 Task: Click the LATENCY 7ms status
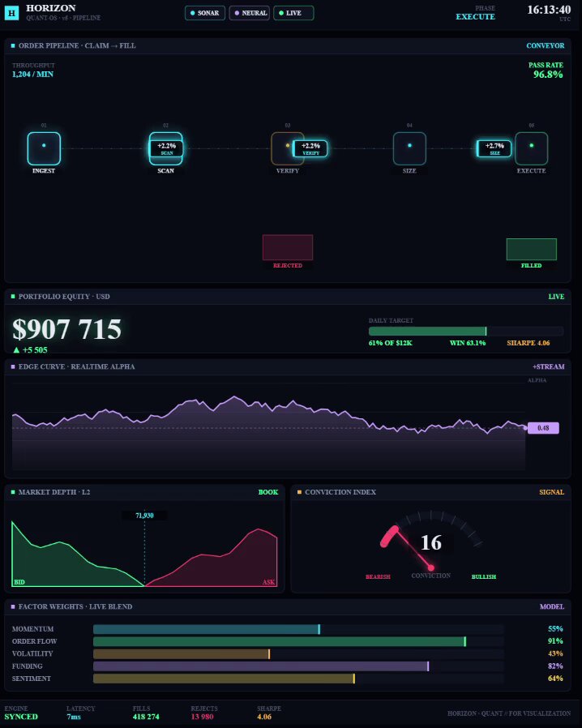click(80, 713)
